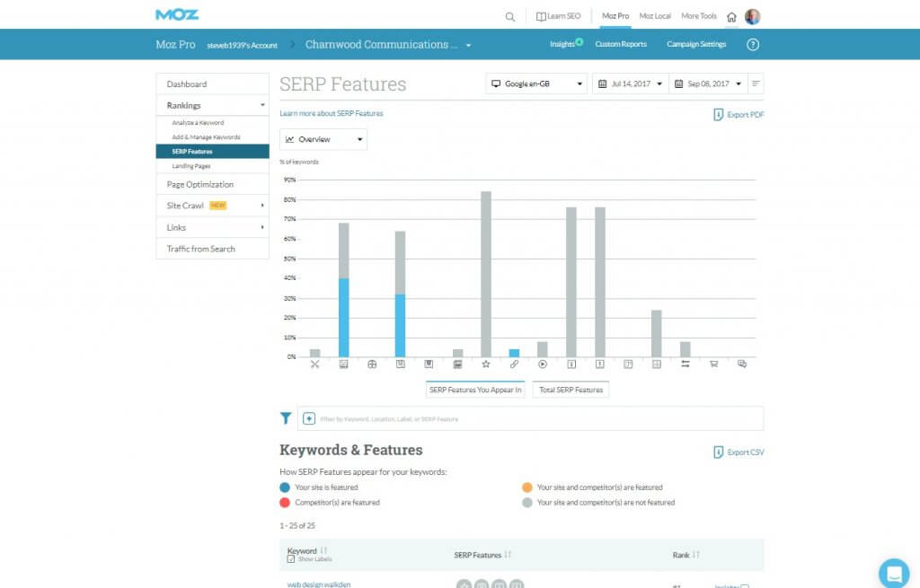Screen dimensions: 920x588
Task: Open the user profile avatar
Action: (752, 16)
